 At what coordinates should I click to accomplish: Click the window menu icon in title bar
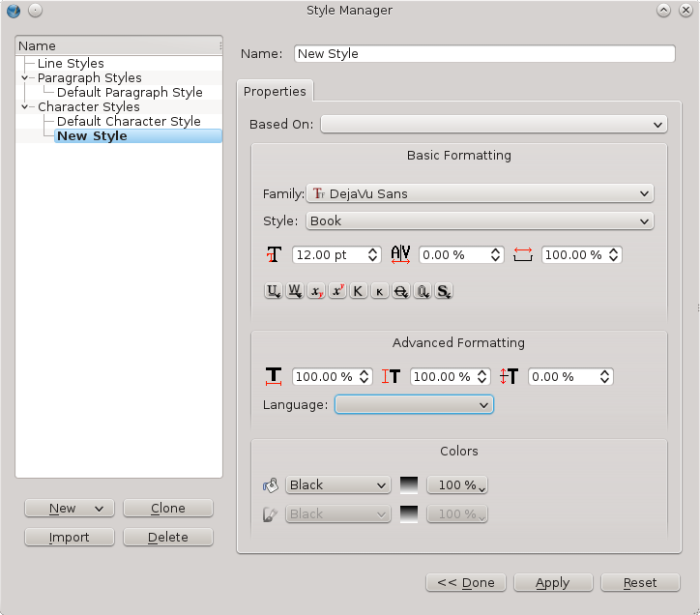tap(13, 11)
